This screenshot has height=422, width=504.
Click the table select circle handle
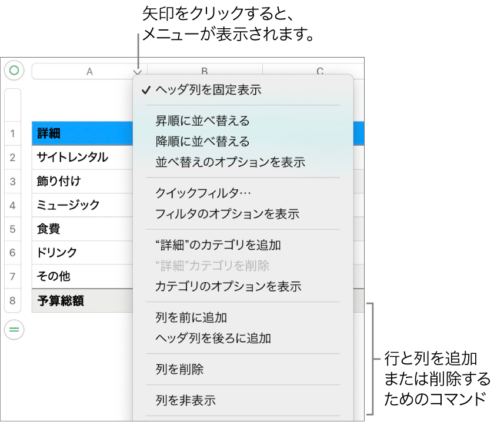pos(14,71)
